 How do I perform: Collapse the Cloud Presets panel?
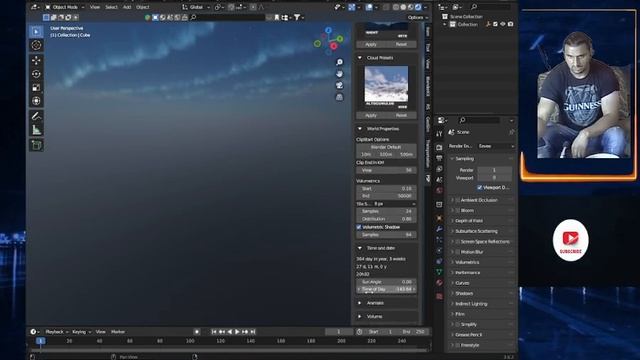pos(360,58)
